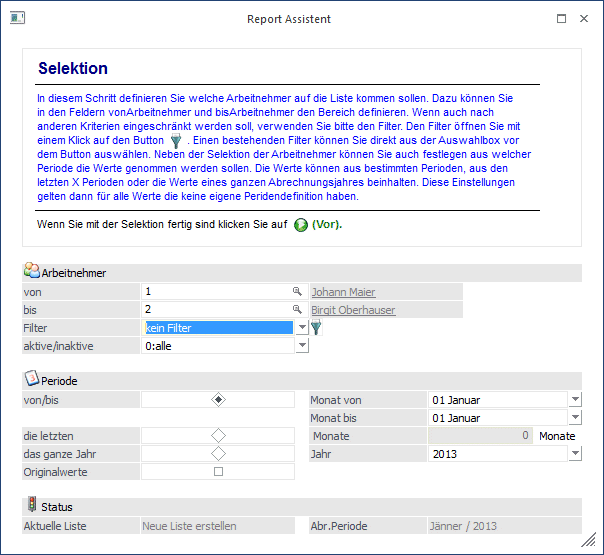This screenshot has width=604, height=555.
Task: Open the Johann Maier employee link
Action: click(x=343, y=292)
